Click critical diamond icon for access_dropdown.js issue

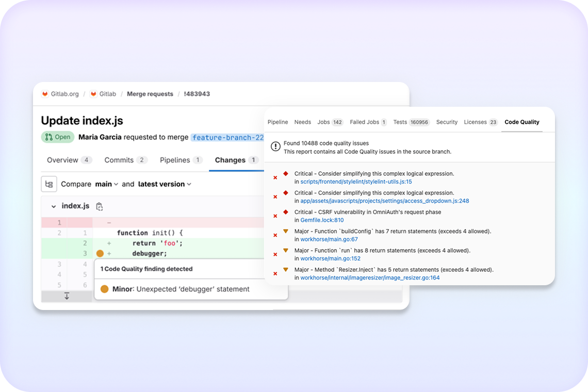286,193
